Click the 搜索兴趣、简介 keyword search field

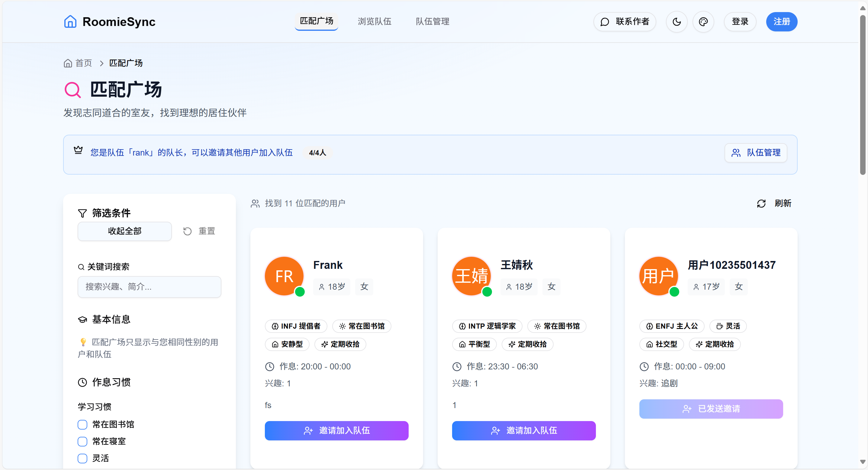(149, 287)
